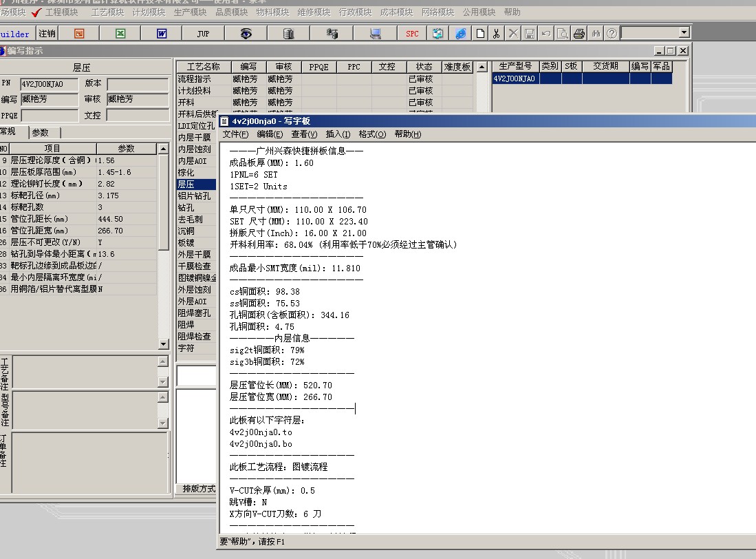The width and height of the screenshot is (756, 559).
Task: Click the new blank document icon
Action: (480, 33)
